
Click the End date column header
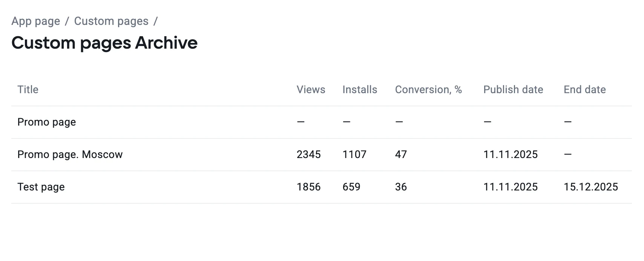584,89
